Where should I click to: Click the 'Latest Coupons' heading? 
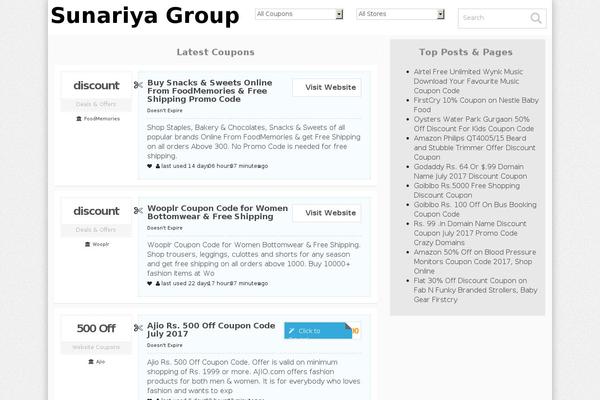coord(215,52)
